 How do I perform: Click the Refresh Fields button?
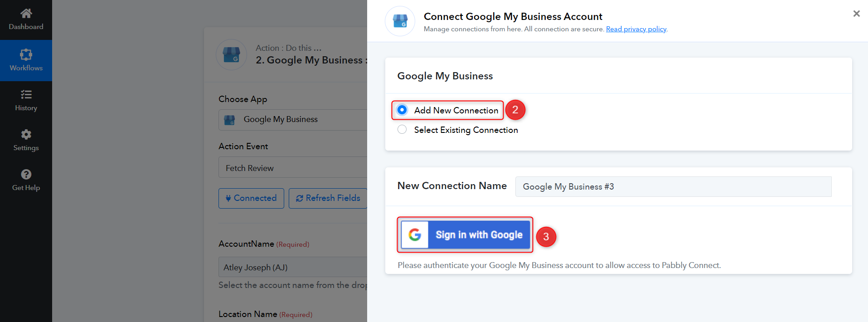[328, 198]
